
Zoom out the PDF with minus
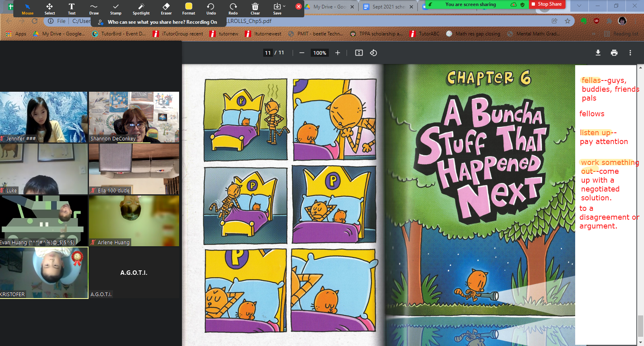click(x=301, y=53)
